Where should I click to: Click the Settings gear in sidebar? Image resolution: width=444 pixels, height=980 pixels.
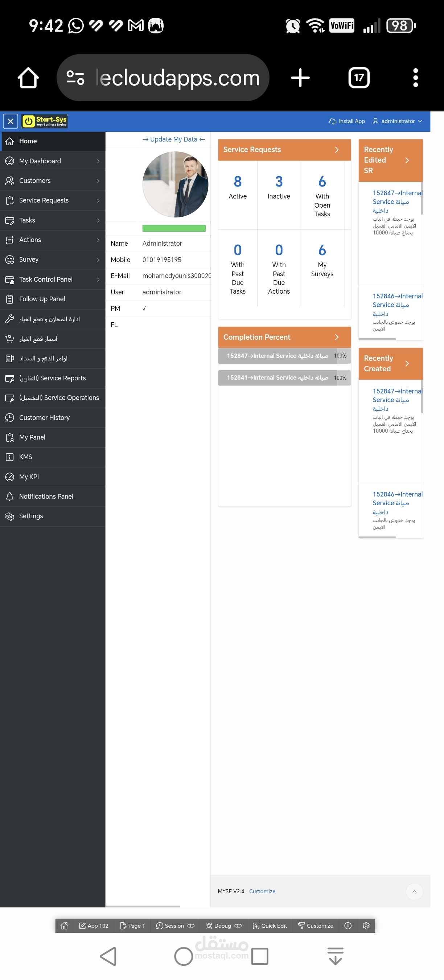9,516
